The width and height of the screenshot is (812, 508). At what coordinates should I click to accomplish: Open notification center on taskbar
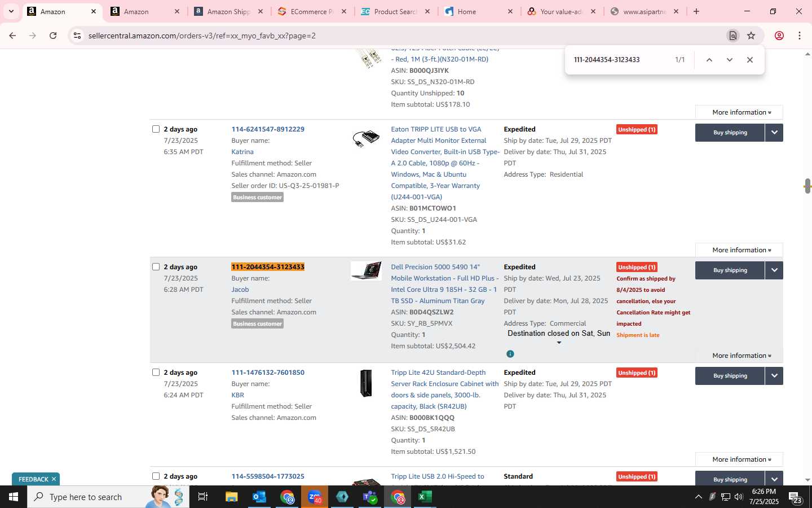click(x=796, y=497)
